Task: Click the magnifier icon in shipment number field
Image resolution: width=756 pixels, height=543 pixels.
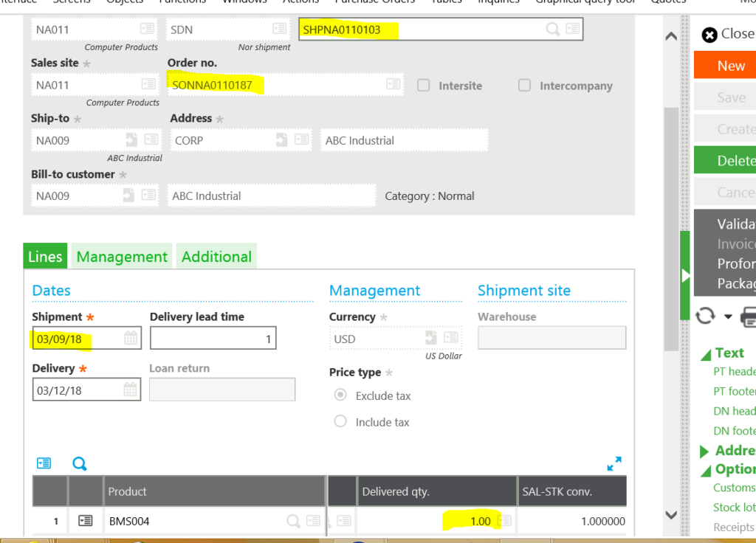Action: pos(552,30)
